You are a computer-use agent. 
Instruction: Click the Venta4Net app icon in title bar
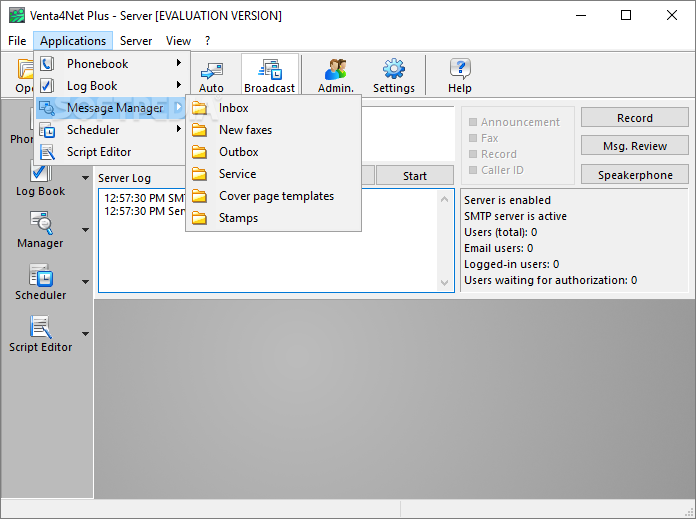tap(17, 16)
